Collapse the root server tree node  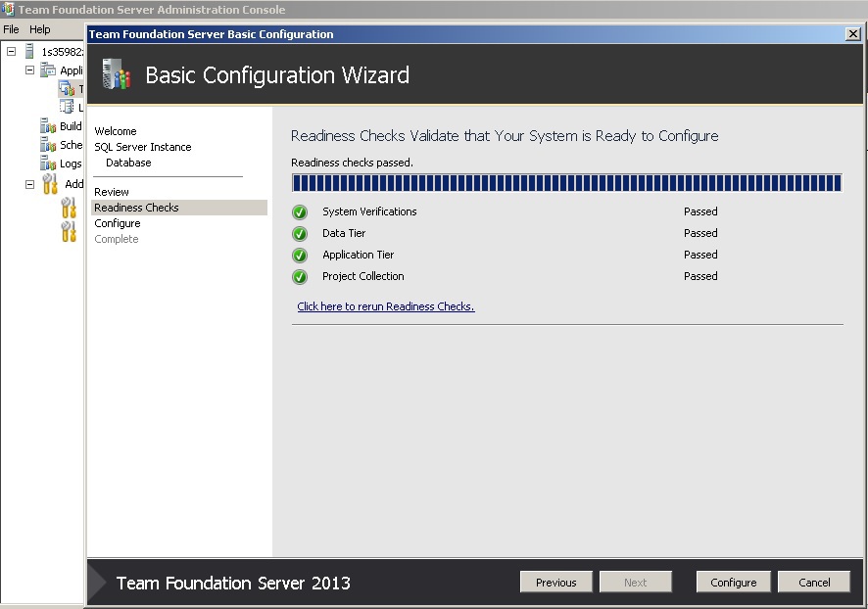click(x=12, y=52)
